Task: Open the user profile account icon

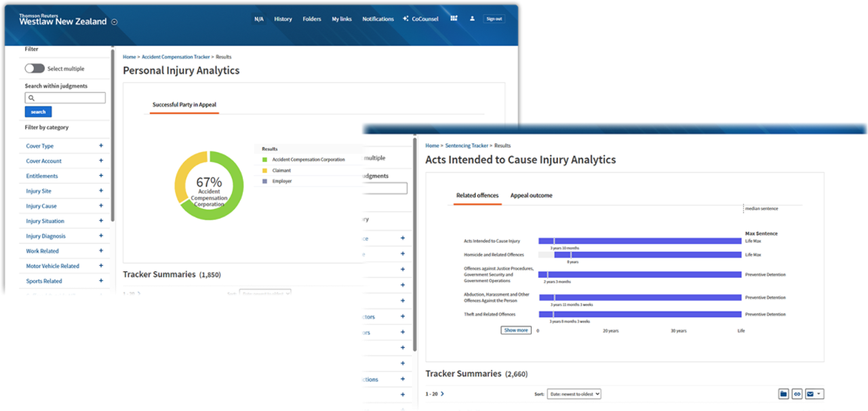Action: point(472,18)
